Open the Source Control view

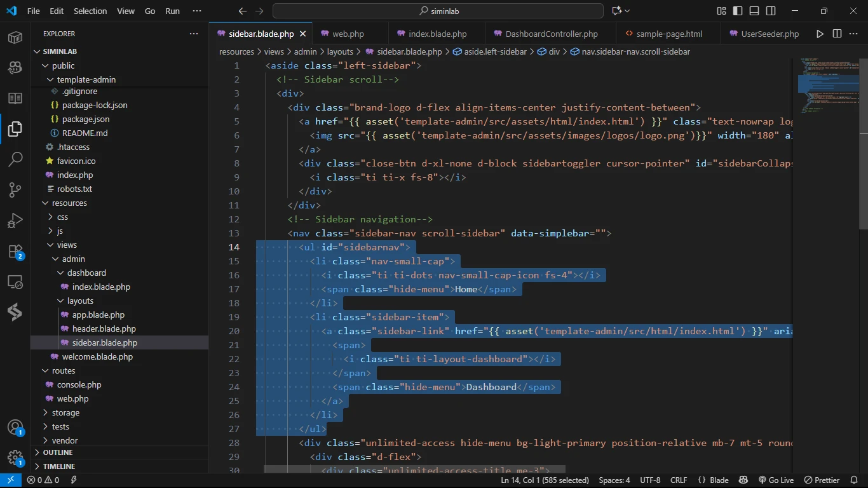(15, 189)
